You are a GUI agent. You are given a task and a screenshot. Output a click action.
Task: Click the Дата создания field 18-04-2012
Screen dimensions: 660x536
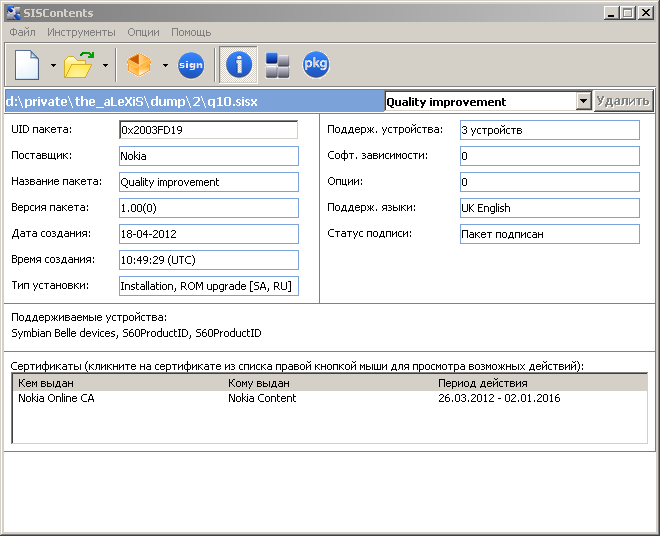click(209, 234)
